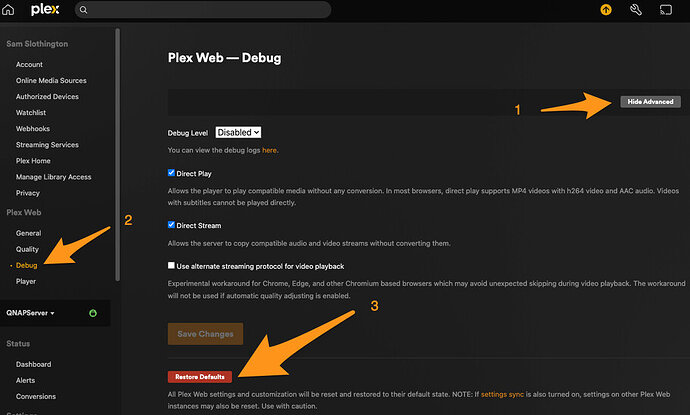Select Quality under Plex Web
The height and width of the screenshot is (415, 690).
pos(27,249)
